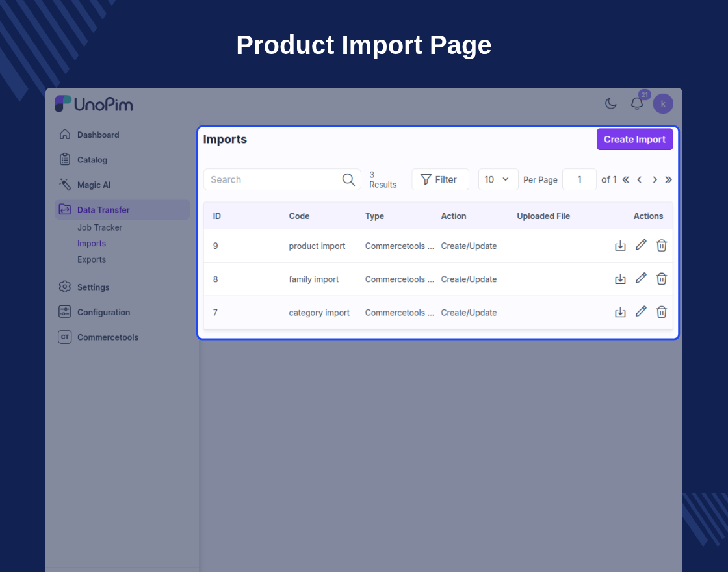This screenshot has height=572, width=728.
Task: Jump to last page double chevron
Action: (668, 179)
